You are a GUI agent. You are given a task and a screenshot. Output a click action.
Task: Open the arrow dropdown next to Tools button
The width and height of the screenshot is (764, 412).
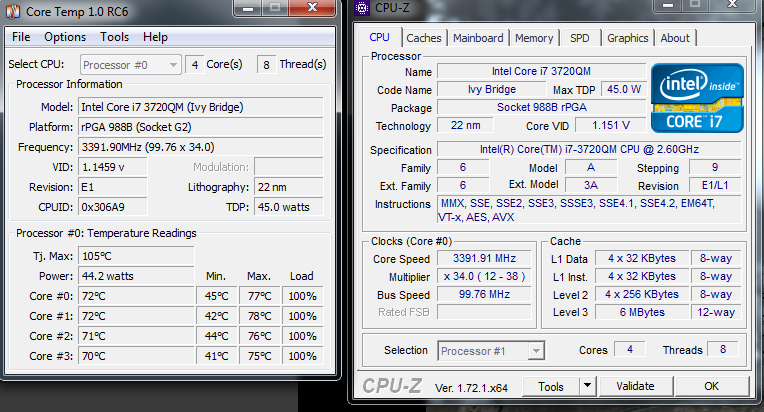[x=588, y=386]
